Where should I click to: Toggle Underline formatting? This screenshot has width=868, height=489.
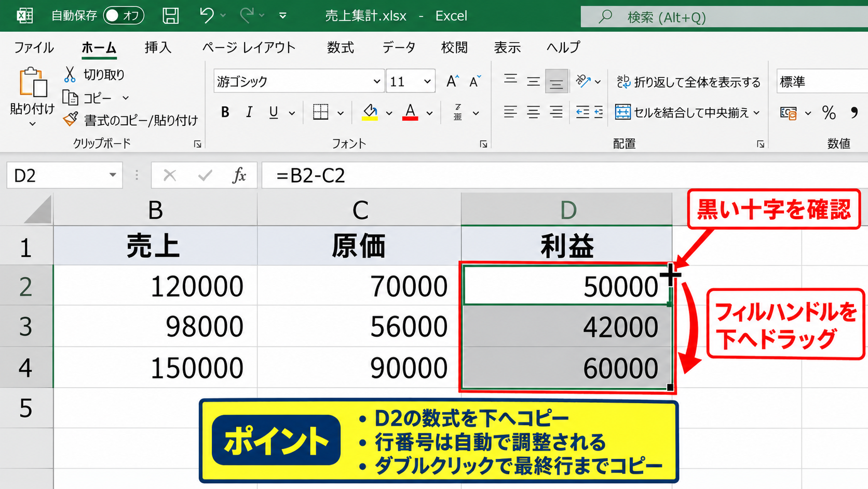click(273, 112)
